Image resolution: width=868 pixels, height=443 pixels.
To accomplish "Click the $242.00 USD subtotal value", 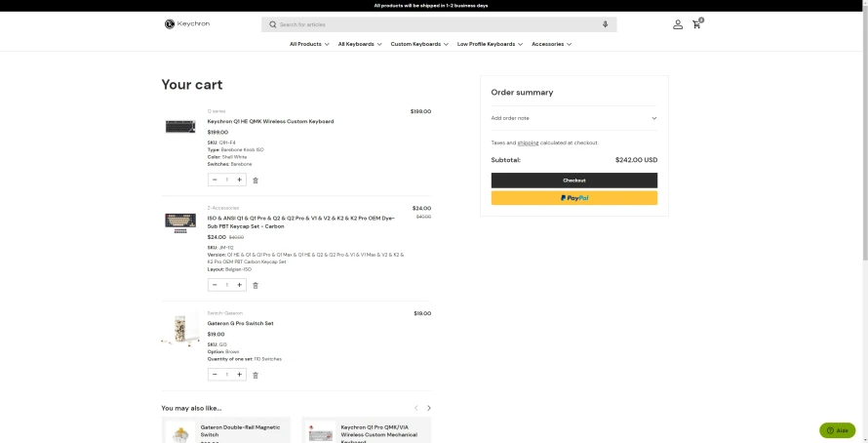I will (636, 160).
